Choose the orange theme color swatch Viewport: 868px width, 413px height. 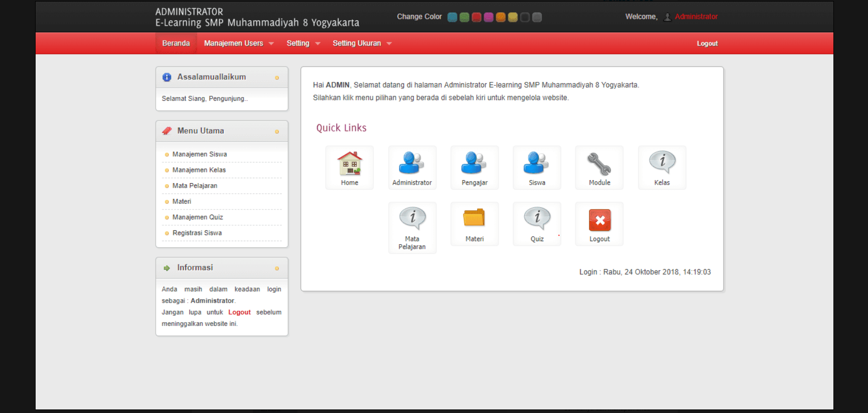[x=501, y=17]
